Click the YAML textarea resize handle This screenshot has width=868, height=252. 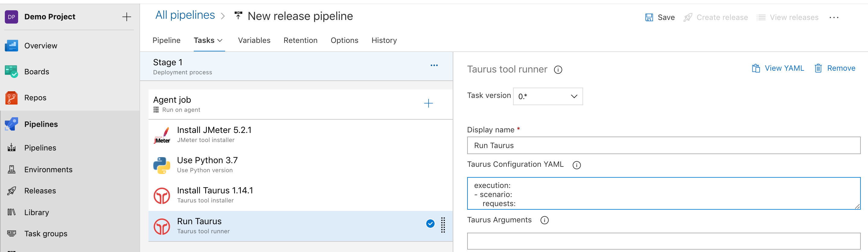pos(857,206)
